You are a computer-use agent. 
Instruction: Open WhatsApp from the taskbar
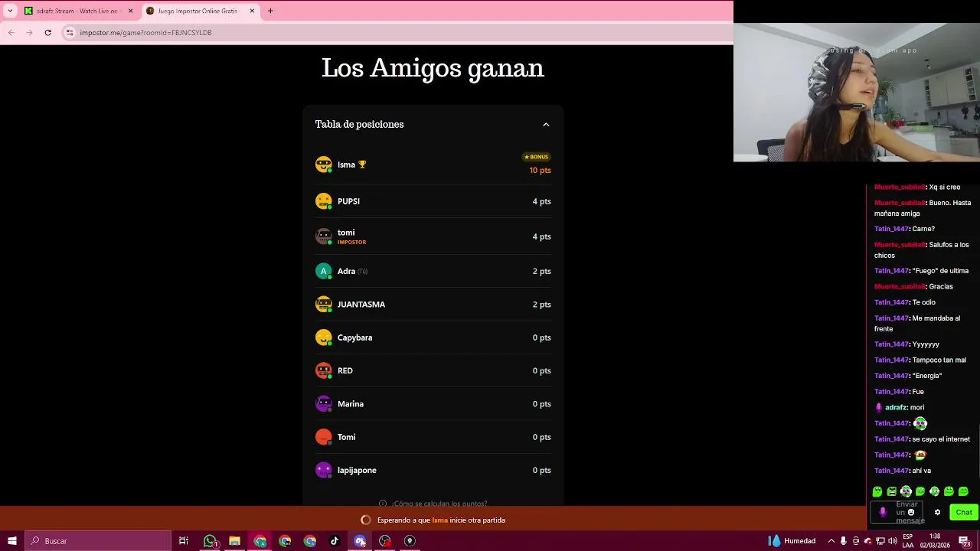(x=210, y=541)
